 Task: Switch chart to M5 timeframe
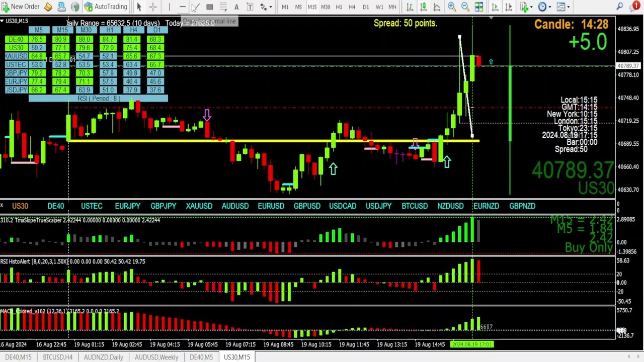pyautogui.click(x=298, y=7)
